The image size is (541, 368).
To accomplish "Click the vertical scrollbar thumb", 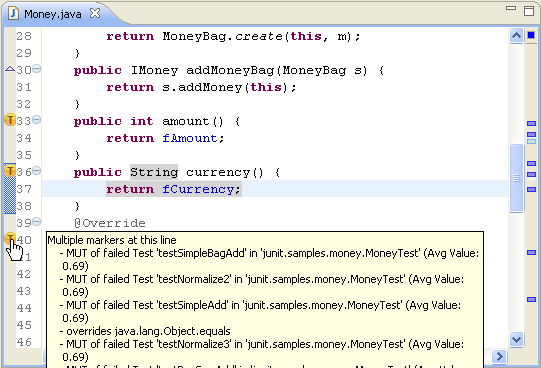I will coord(516,178).
